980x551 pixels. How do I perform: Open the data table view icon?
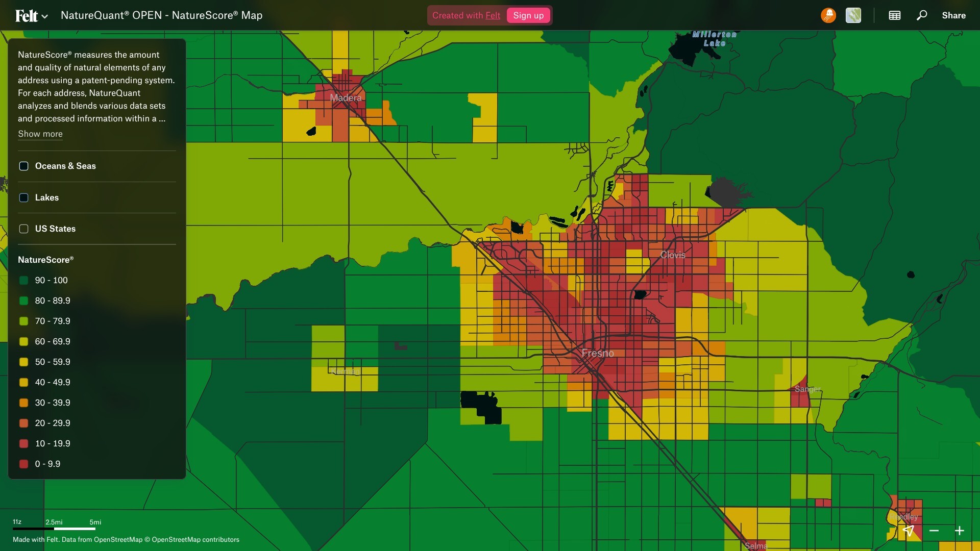click(x=895, y=15)
